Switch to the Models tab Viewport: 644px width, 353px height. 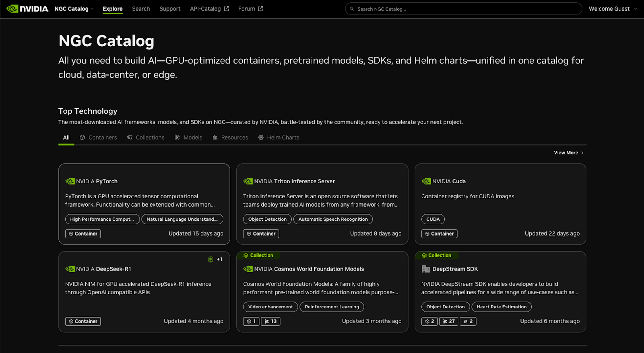[x=188, y=138]
